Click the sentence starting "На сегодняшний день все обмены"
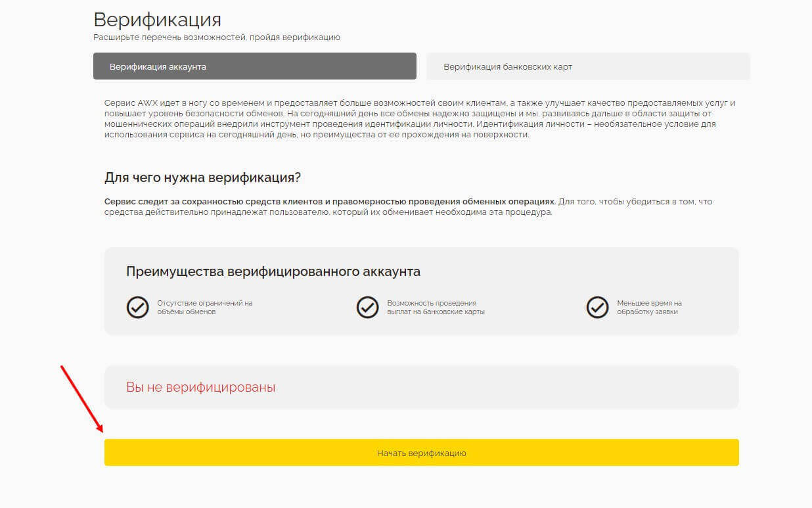Image resolution: width=812 pixels, height=508 pixels. click(x=394, y=114)
